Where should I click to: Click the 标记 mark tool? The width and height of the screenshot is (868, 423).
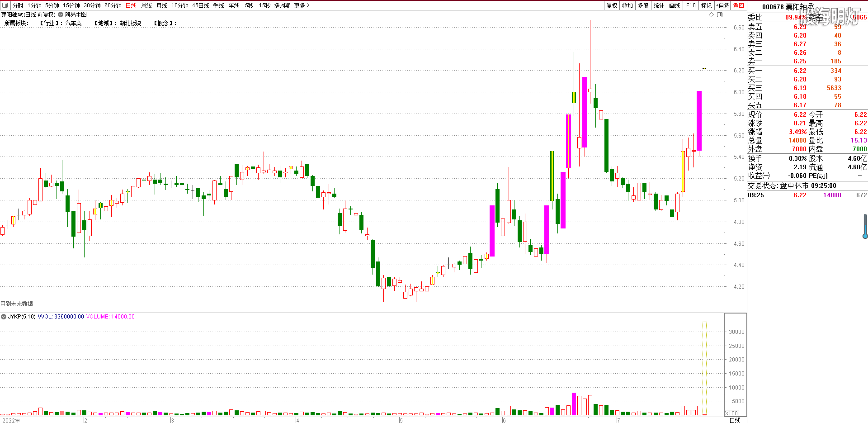pyautogui.click(x=706, y=5)
